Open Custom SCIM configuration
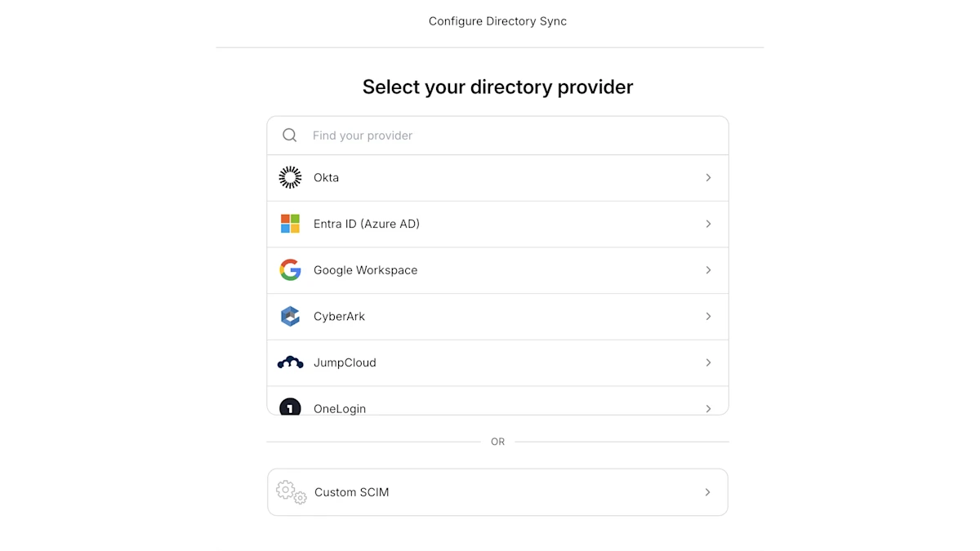Image resolution: width=980 pixels, height=551 pixels. click(x=498, y=491)
